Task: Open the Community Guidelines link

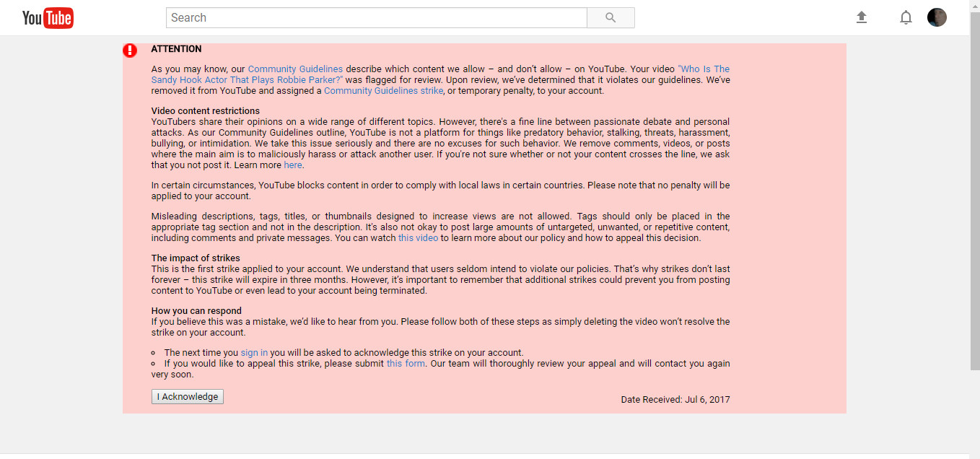Action: tap(295, 69)
